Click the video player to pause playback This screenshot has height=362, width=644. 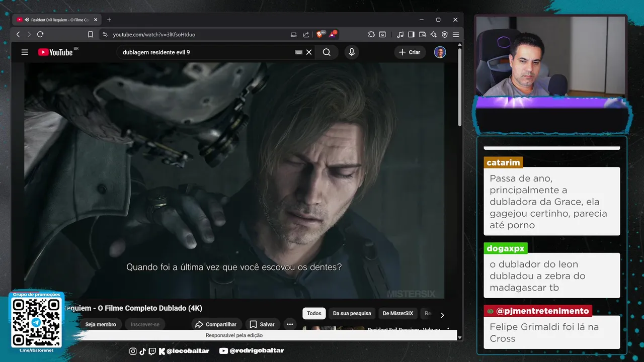point(234,180)
